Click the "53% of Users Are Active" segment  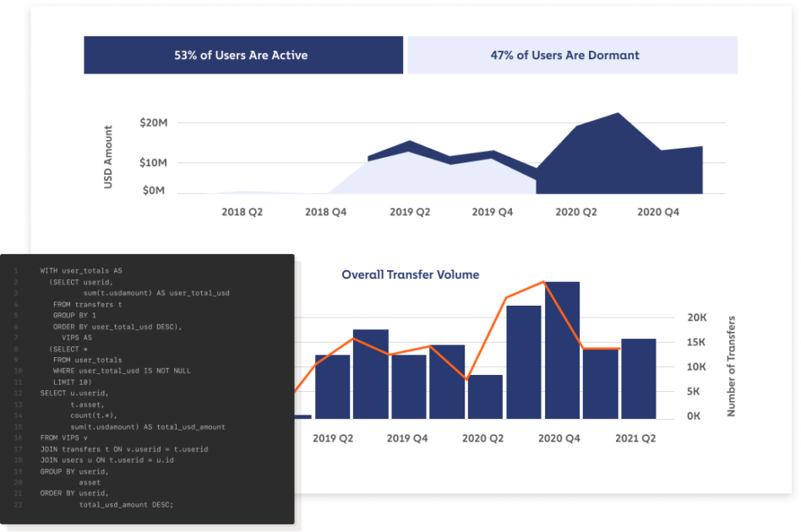(243, 56)
